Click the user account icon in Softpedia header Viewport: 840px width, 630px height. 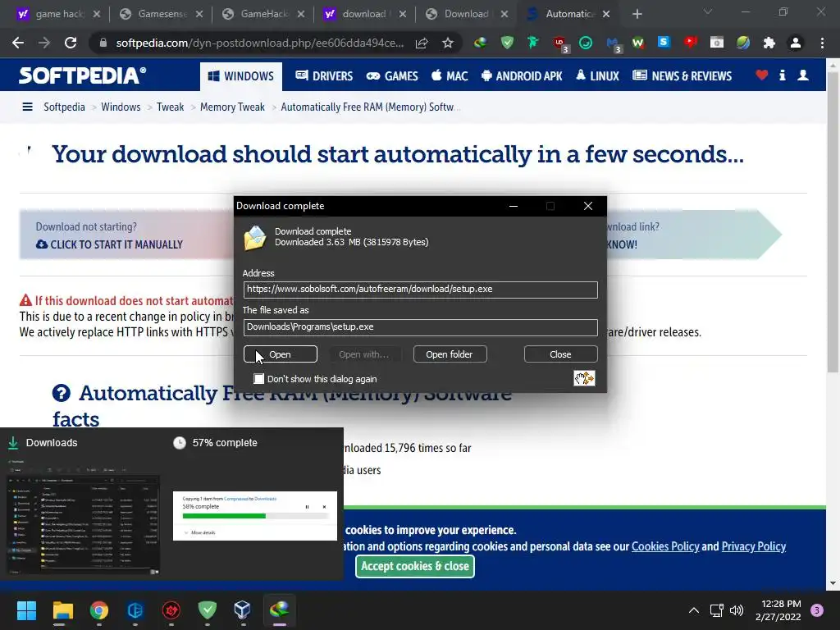pyautogui.click(x=802, y=75)
